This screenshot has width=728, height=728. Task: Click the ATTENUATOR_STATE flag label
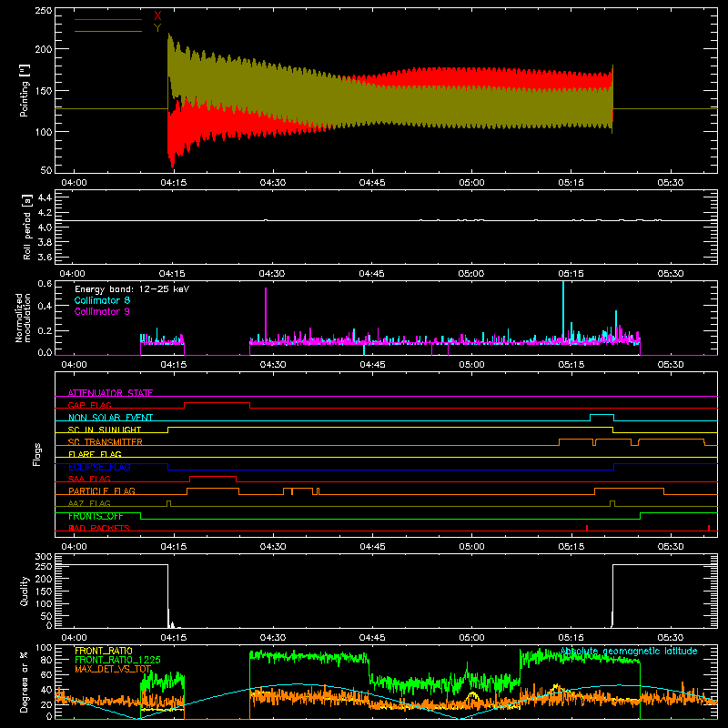[x=110, y=393]
